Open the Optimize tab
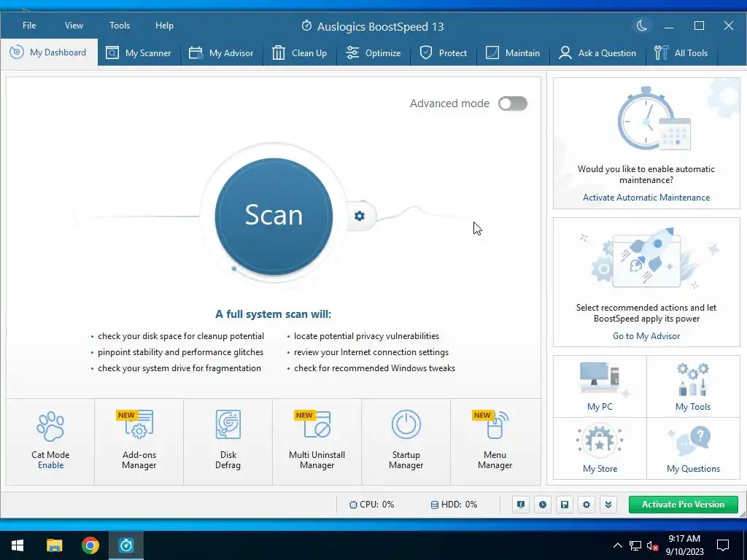 373,52
